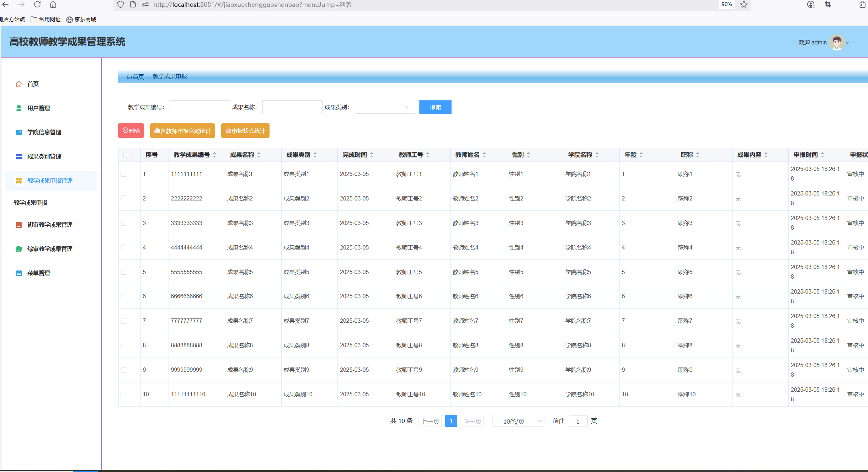Viewport: 868px width, 472px height.
Task: Open the 10条/页 page size dropdown
Action: point(518,421)
